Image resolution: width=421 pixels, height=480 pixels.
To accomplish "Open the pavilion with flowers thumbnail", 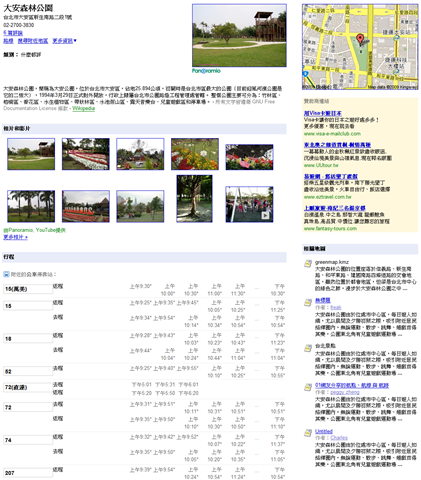I will (140, 154).
